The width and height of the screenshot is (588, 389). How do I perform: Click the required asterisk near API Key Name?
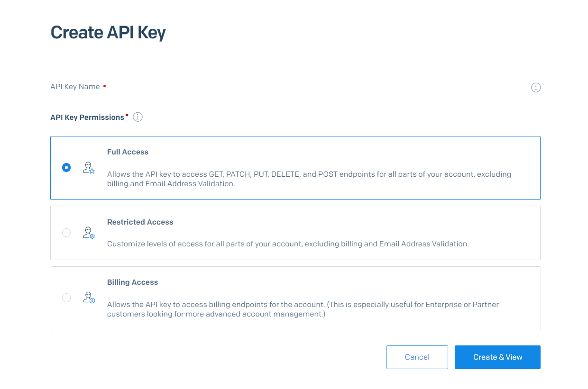(x=104, y=86)
